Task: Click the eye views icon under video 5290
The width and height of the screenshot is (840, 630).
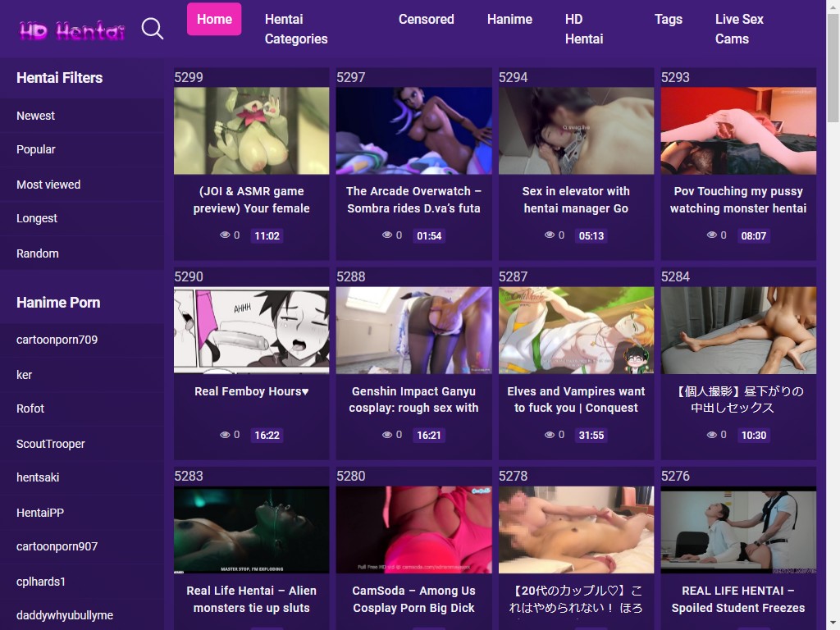Action: point(225,435)
